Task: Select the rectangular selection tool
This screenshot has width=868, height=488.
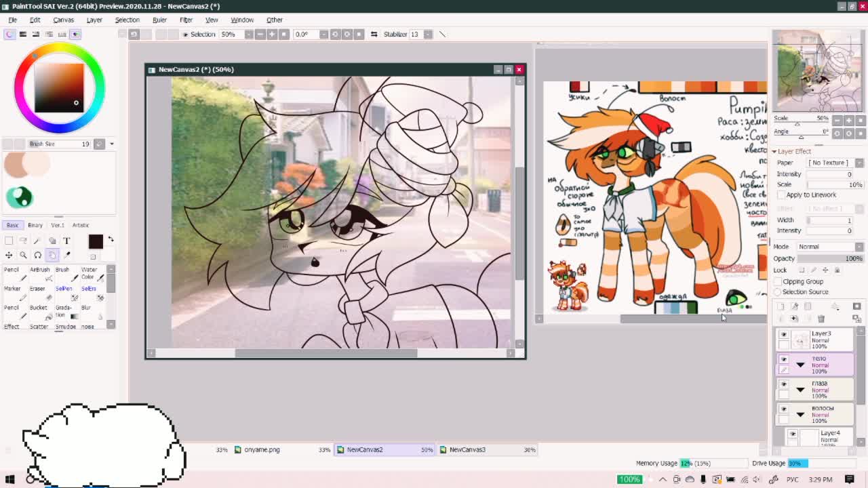Action: [x=9, y=241]
